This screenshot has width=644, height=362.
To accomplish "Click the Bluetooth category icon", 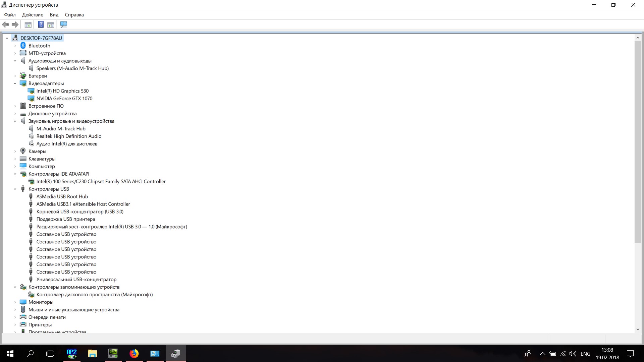I will click(23, 46).
